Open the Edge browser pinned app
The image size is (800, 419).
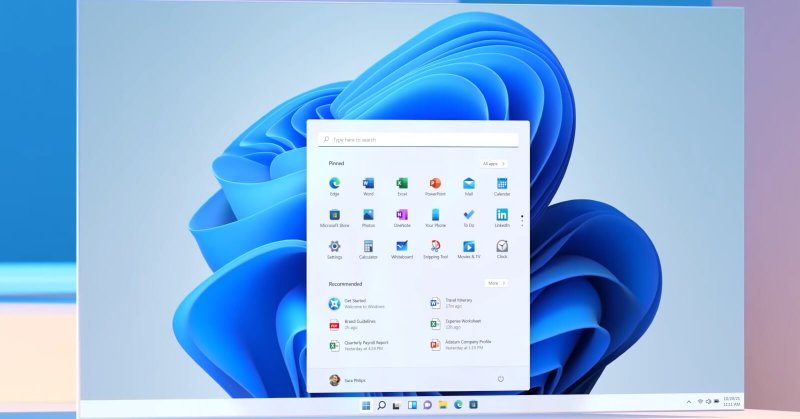pyautogui.click(x=335, y=186)
